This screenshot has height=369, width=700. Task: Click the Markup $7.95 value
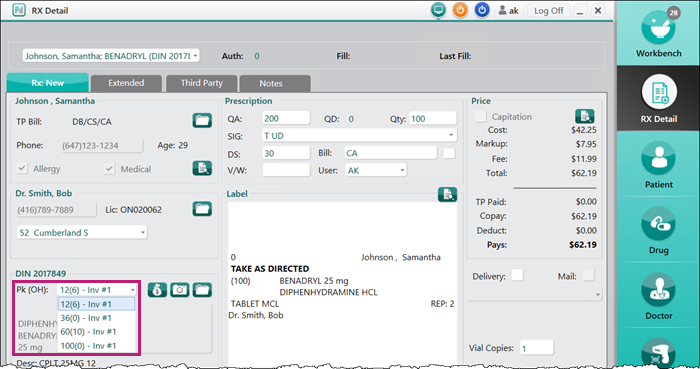(x=586, y=144)
